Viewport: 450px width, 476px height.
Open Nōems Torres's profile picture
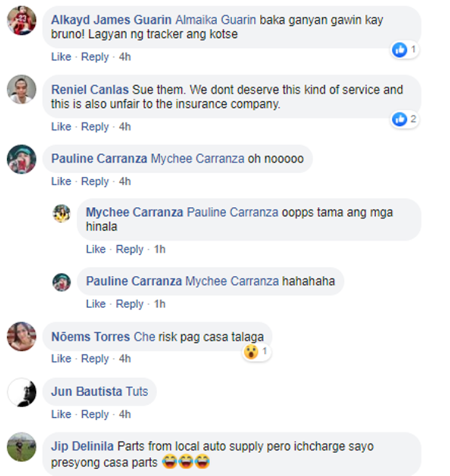point(22,336)
